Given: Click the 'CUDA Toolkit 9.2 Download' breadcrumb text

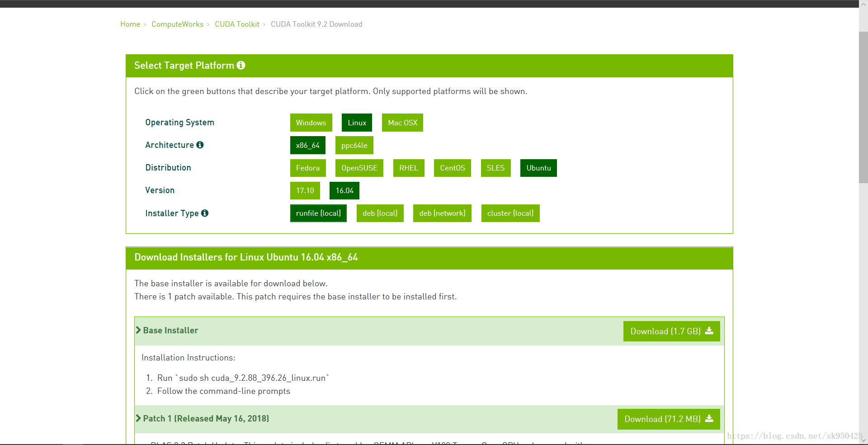Looking at the screenshot, I should [316, 24].
